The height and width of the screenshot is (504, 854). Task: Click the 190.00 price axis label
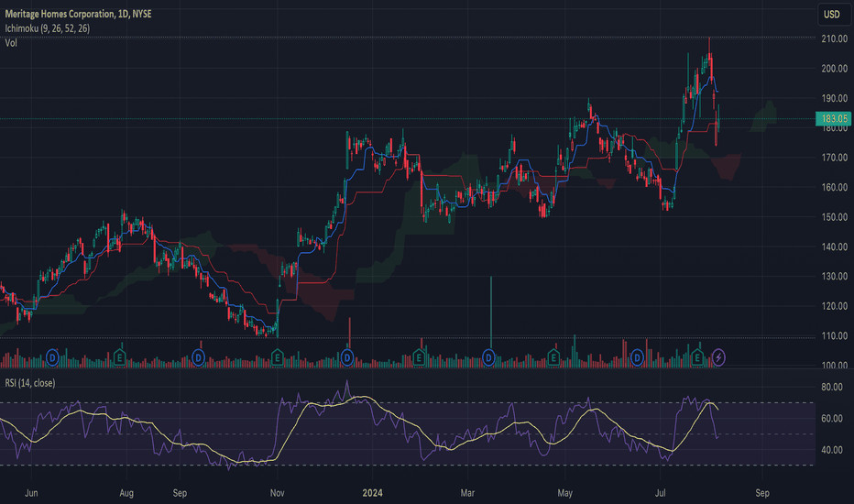835,99
